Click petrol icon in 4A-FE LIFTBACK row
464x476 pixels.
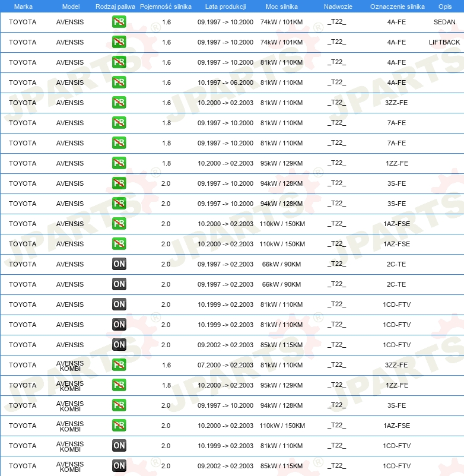(x=119, y=42)
